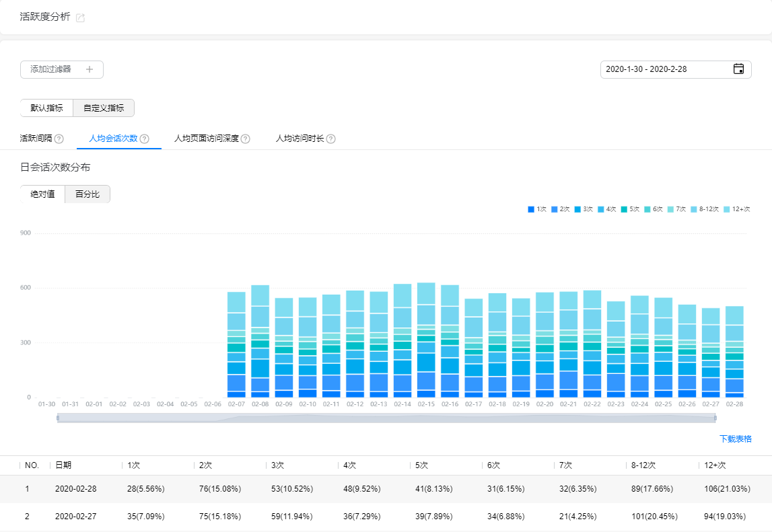The height and width of the screenshot is (532, 772).
Task: Toggle the 6次 legend entry
Action: click(x=654, y=209)
